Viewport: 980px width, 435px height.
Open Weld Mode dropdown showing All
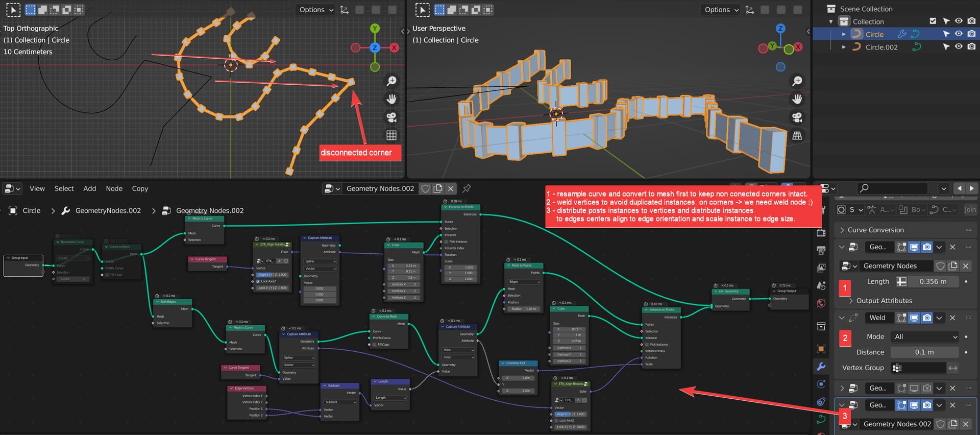click(x=925, y=337)
